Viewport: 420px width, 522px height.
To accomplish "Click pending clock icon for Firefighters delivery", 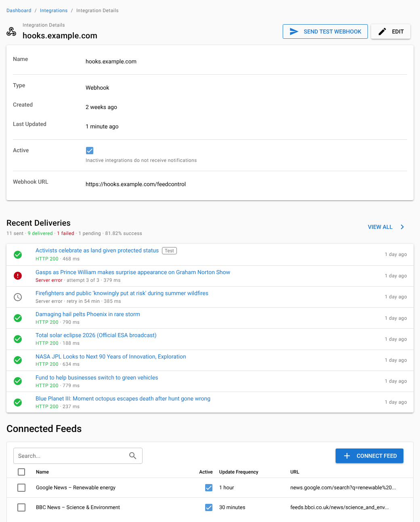I will pyautogui.click(x=18, y=297).
